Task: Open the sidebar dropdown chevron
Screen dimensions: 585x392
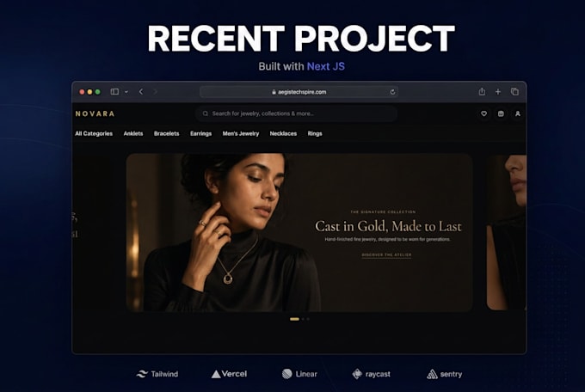Action: coord(126,92)
